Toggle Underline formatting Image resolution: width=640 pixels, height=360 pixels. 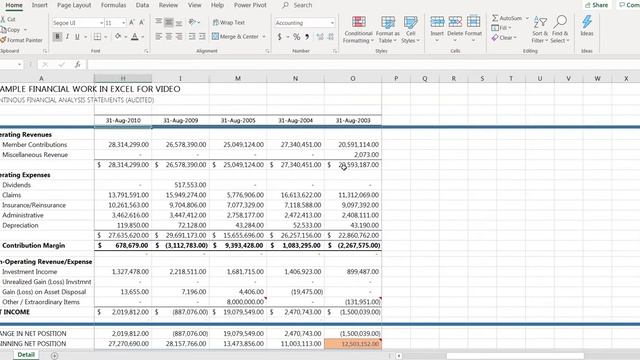pyautogui.click(x=77, y=37)
